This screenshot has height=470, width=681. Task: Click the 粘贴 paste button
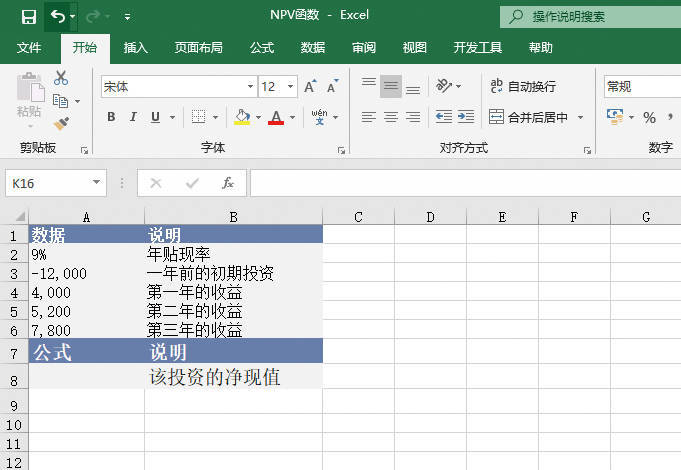[29, 100]
